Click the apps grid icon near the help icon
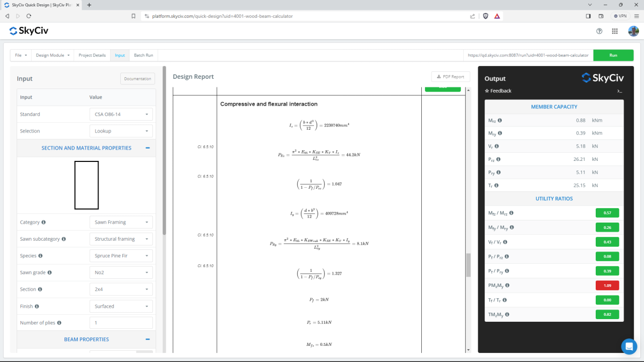The image size is (644, 362). 614,31
